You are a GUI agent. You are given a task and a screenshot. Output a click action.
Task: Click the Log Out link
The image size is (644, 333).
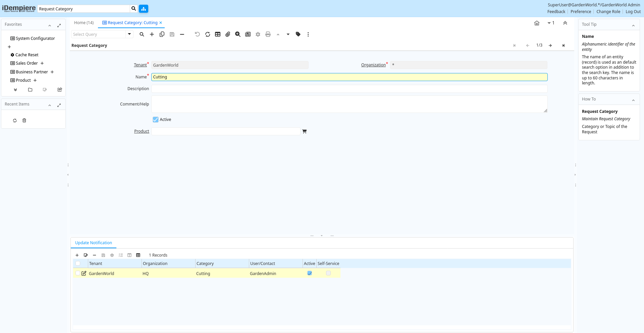633,12
